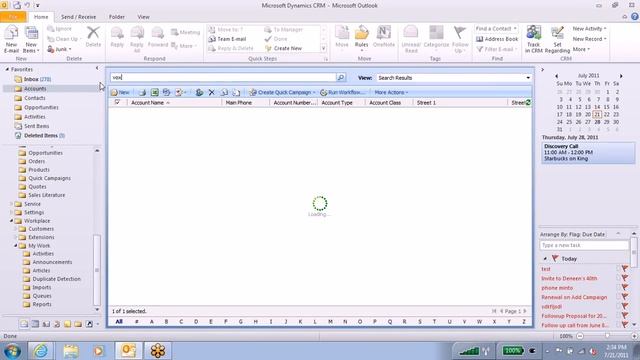Image resolution: width=640 pixels, height=360 pixels.
Task: Open the New Record dropdown
Action: point(589,39)
